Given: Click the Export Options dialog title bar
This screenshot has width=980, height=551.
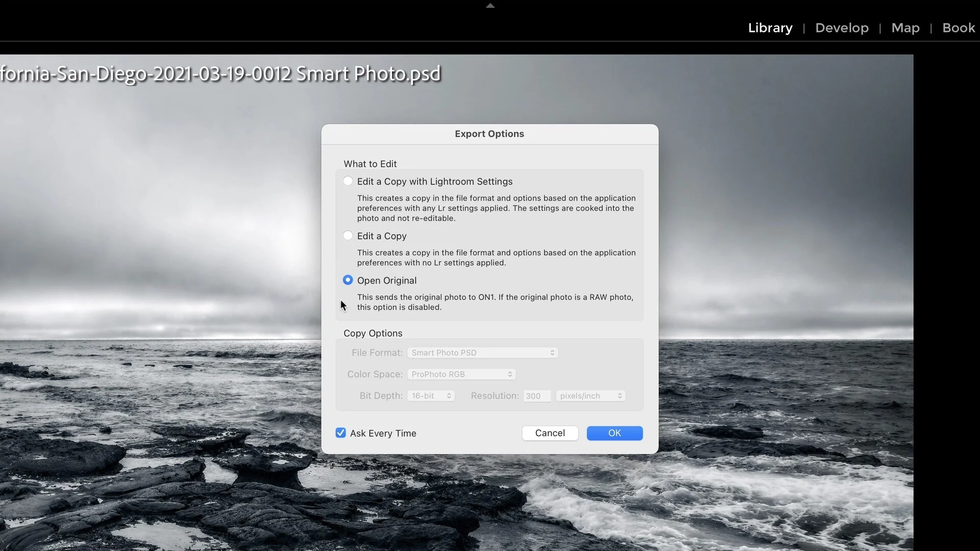Looking at the screenshot, I should [x=489, y=134].
